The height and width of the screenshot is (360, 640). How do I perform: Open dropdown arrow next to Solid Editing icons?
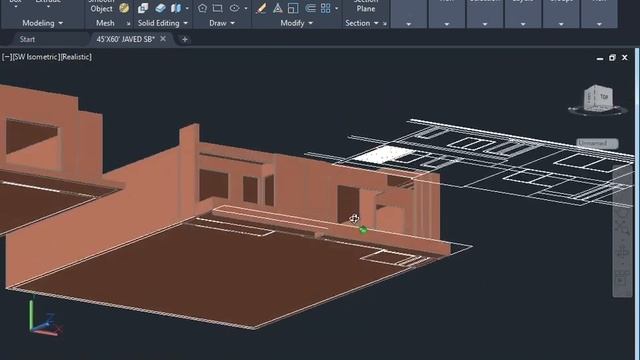[187, 8]
